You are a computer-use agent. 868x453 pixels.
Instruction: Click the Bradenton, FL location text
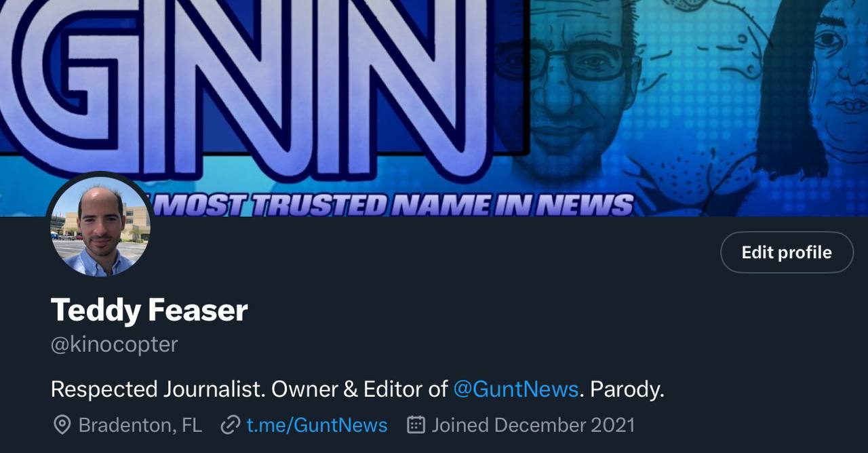click(x=140, y=425)
